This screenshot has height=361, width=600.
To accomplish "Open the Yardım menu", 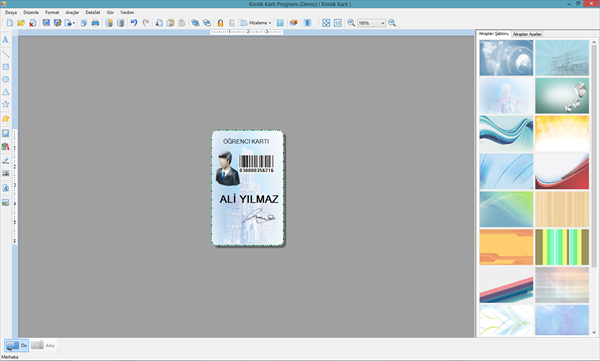I will click(x=127, y=12).
